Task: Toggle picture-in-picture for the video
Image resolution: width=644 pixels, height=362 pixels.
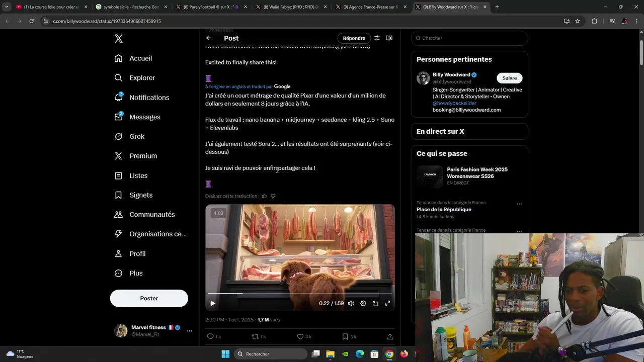Action: tap(375, 303)
